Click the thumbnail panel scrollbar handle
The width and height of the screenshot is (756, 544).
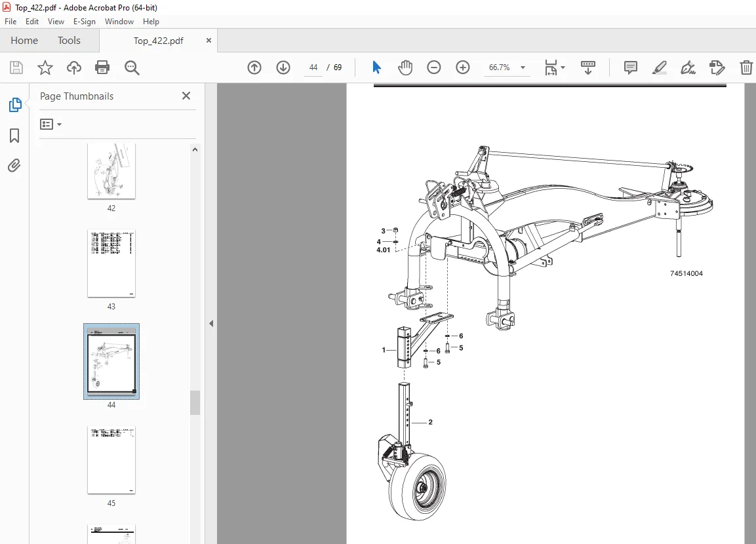click(195, 402)
